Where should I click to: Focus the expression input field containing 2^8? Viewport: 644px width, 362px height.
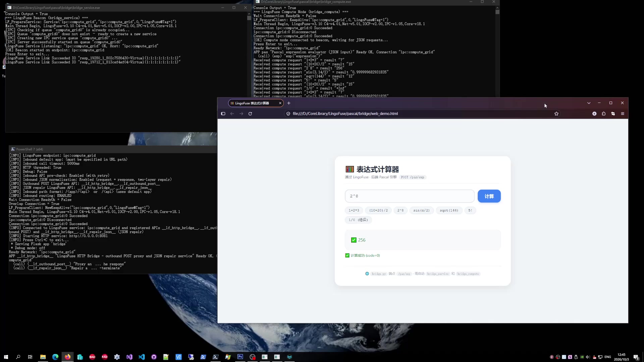click(x=410, y=196)
